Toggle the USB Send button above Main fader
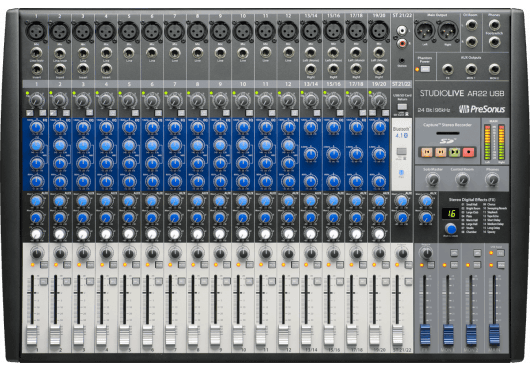 tap(501, 253)
